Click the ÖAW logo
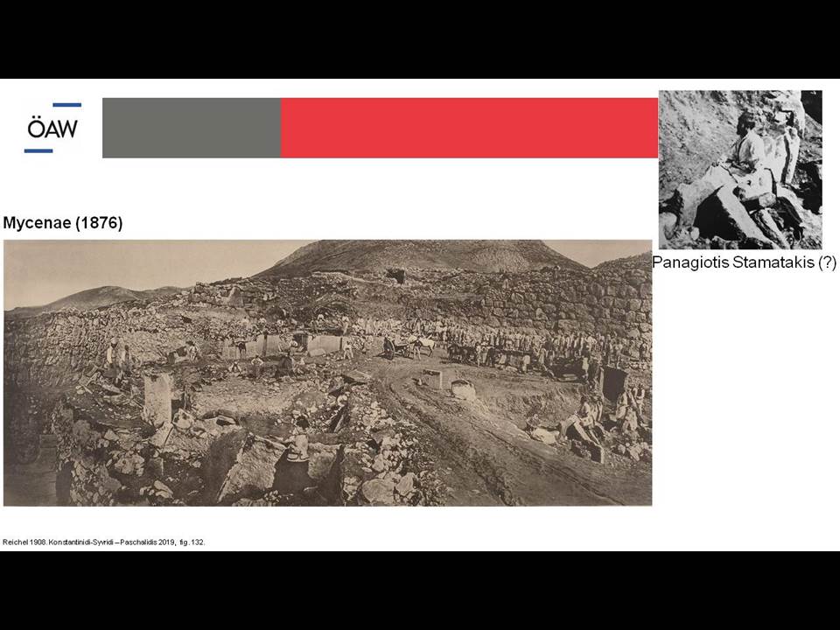 tap(53, 128)
